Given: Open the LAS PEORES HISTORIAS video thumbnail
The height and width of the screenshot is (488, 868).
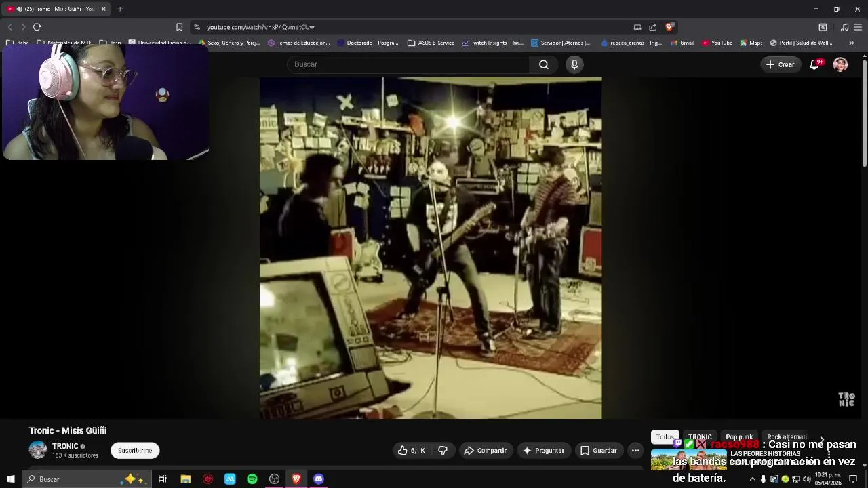Looking at the screenshot, I should (x=688, y=460).
